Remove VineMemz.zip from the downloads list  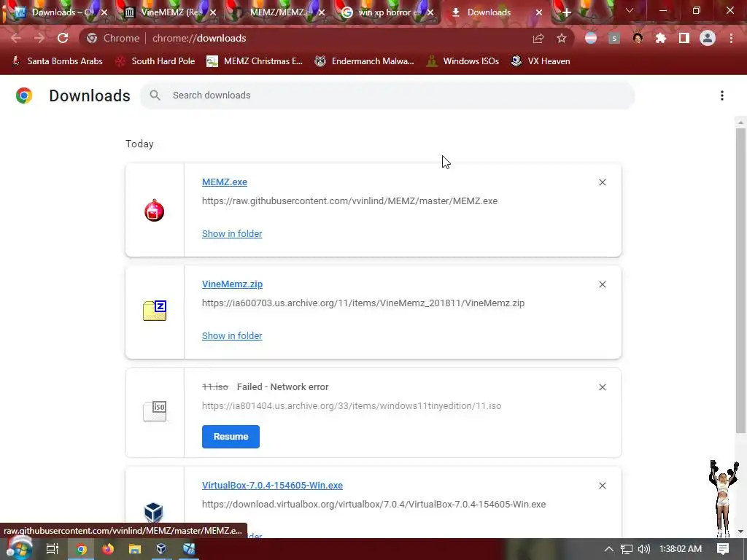[x=602, y=284]
